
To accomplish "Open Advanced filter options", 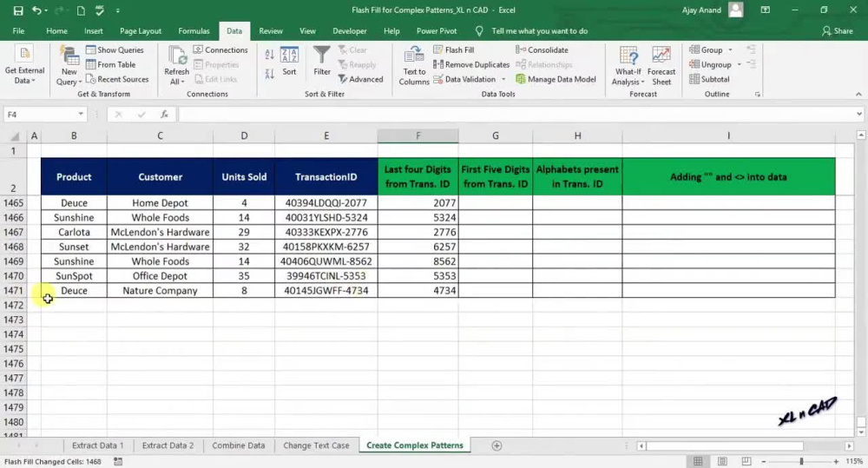I will 360,79.
